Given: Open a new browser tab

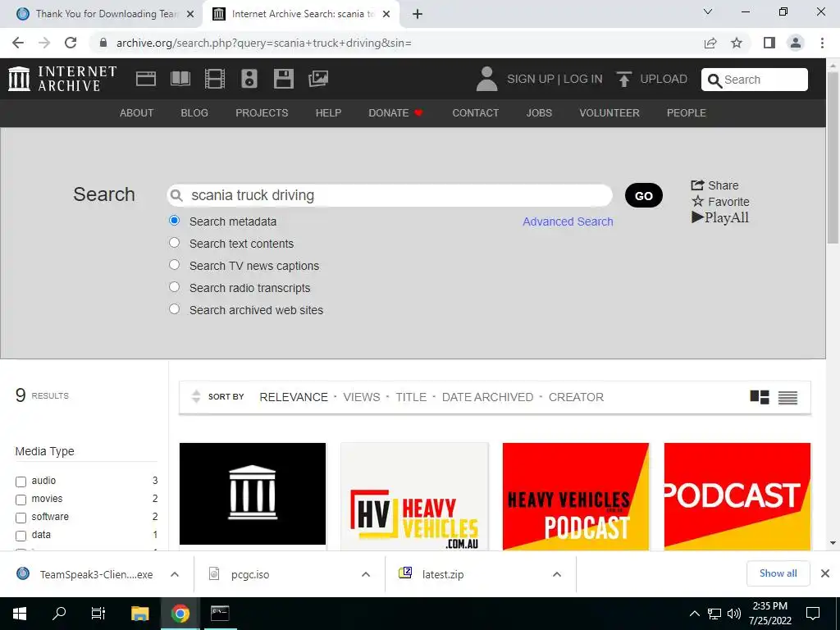Looking at the screenshot, I should pos(418,14).
